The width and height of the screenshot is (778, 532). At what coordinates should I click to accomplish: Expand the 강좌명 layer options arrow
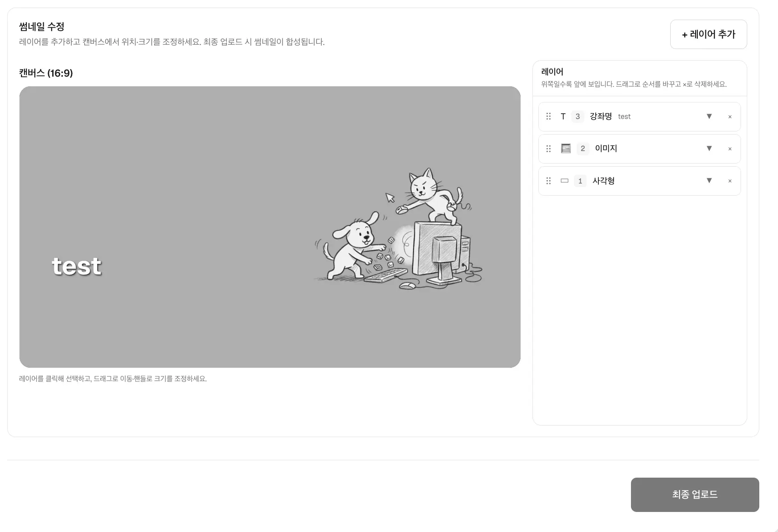click(x=709, y=116)
